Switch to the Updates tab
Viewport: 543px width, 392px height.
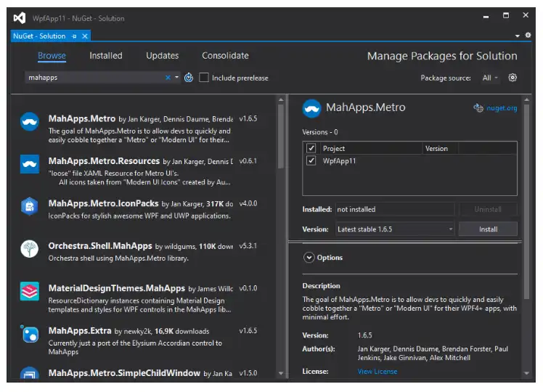coord(162,56)
